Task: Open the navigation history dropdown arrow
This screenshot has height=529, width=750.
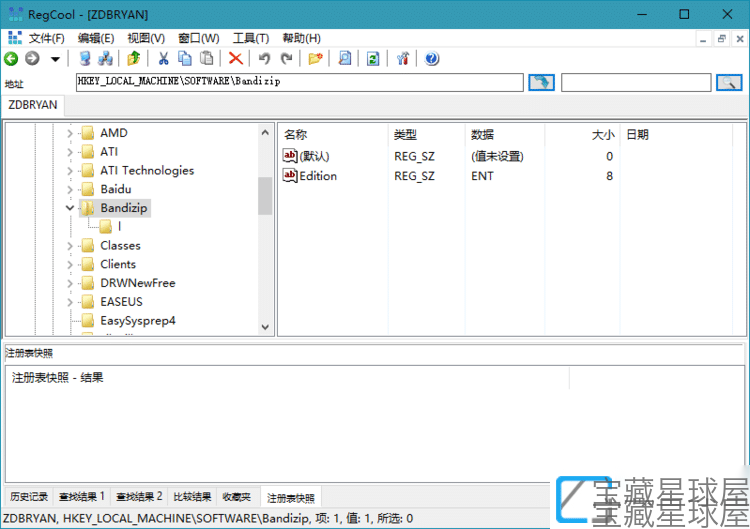Action: (55, 59)
